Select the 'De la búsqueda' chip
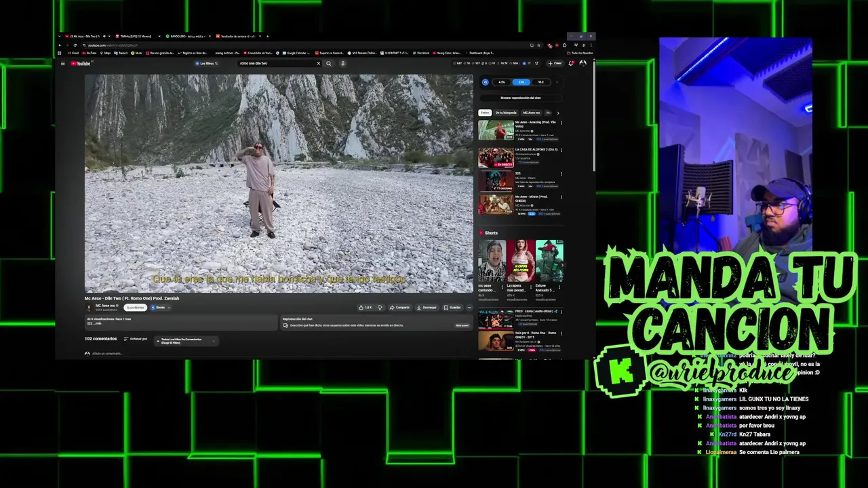Viewport: 868px width, 488px height. pyautogui.click(x=506, y=113)
